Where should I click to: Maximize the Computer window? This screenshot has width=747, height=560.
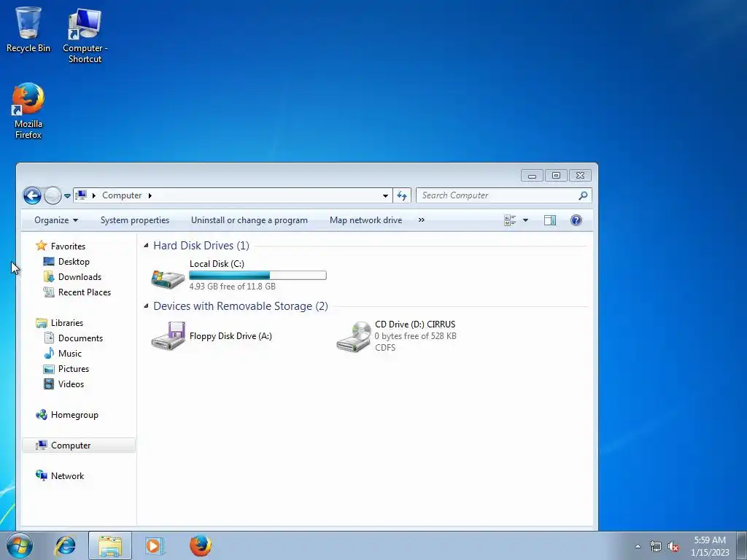tap(555, 175)
